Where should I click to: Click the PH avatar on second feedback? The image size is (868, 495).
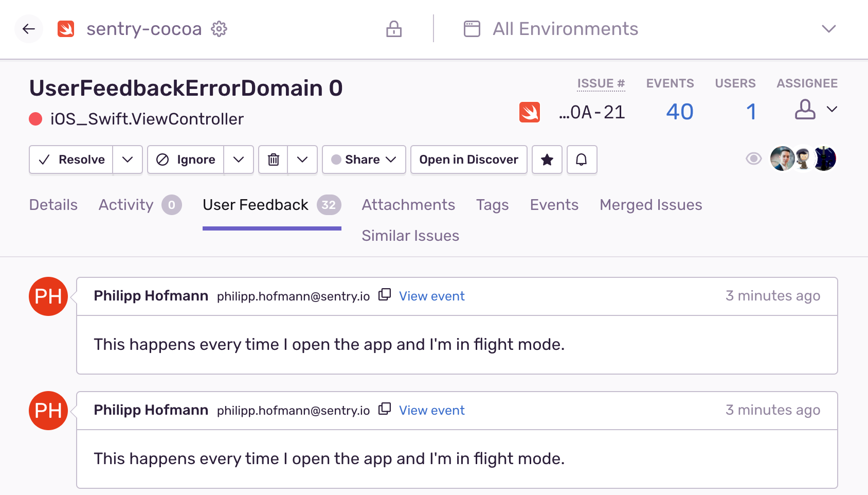(48, 411)
